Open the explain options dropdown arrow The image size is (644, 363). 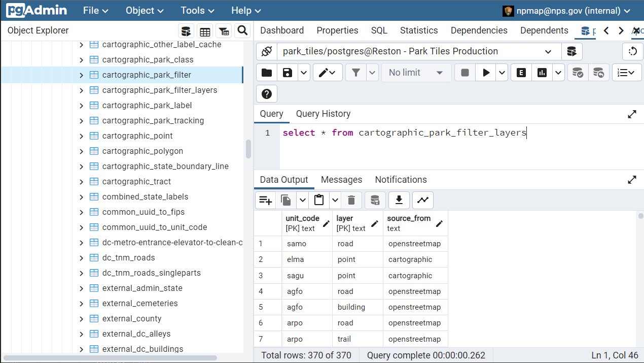(x=558, y=73)
